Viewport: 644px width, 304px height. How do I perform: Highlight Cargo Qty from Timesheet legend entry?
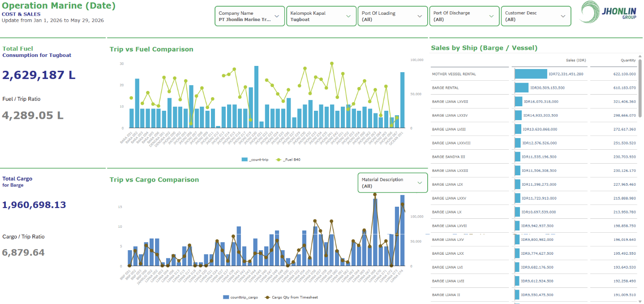(291, 297)
